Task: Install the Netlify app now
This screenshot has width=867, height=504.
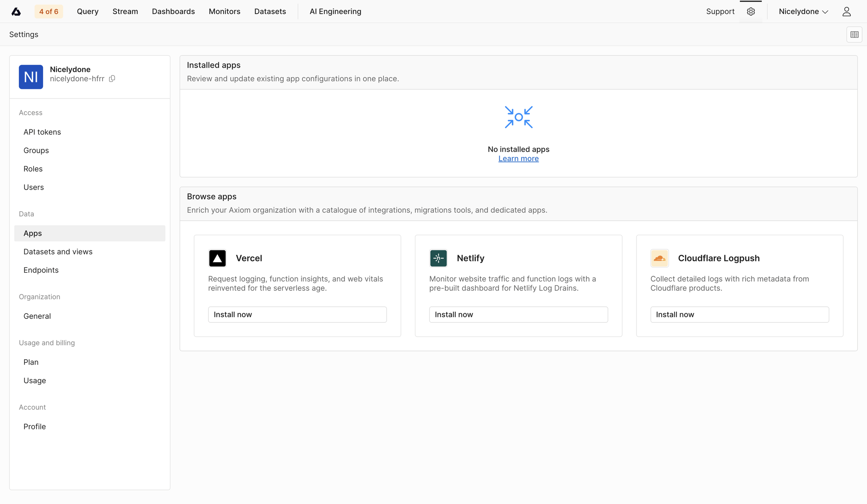Action: (x=518, y=315)
